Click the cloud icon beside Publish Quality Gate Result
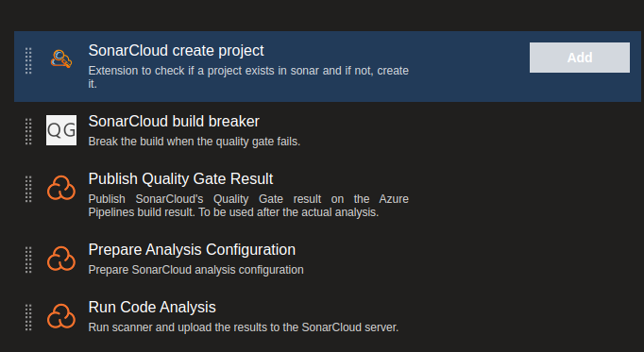 click(x=61, y=189)
